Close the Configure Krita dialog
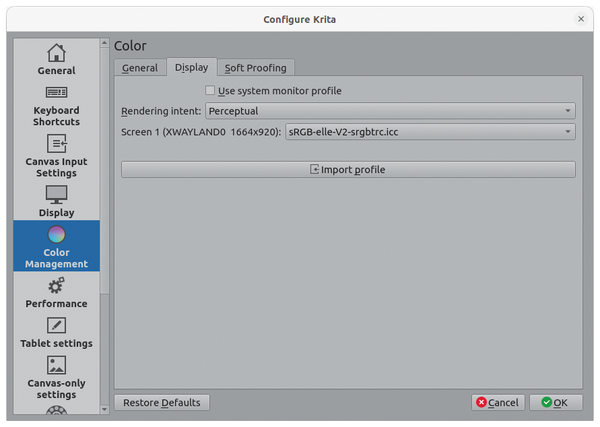This screenshot has height=427, width=600. point(581,18)
